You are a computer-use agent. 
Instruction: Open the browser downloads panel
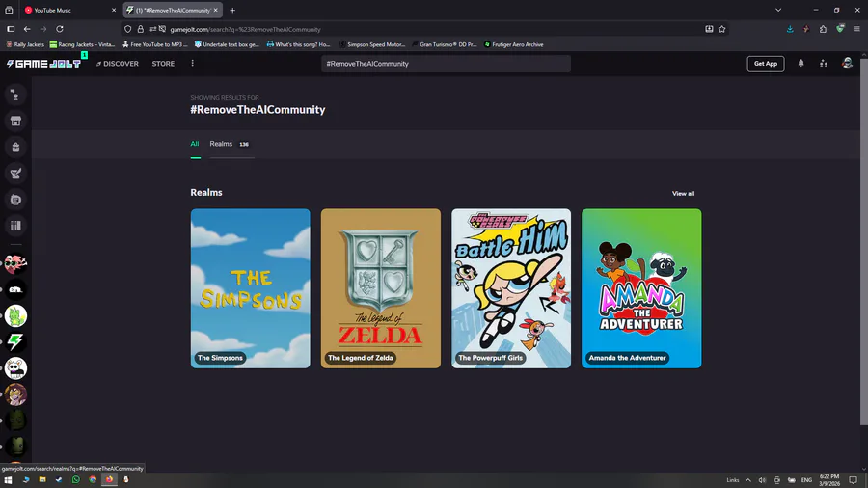790,29
